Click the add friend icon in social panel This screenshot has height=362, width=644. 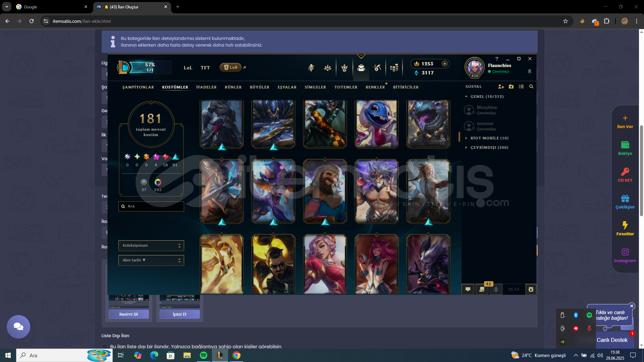[x=501, y=86]
